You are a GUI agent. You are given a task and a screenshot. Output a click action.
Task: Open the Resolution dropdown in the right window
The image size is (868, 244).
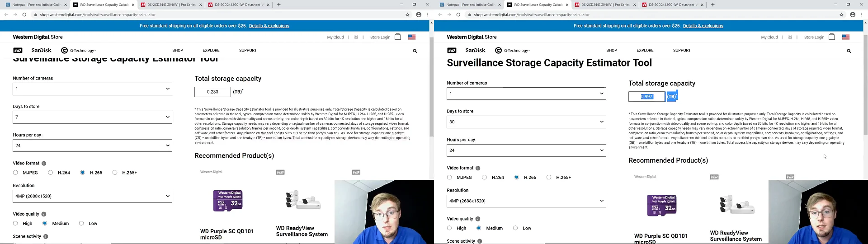526,201
